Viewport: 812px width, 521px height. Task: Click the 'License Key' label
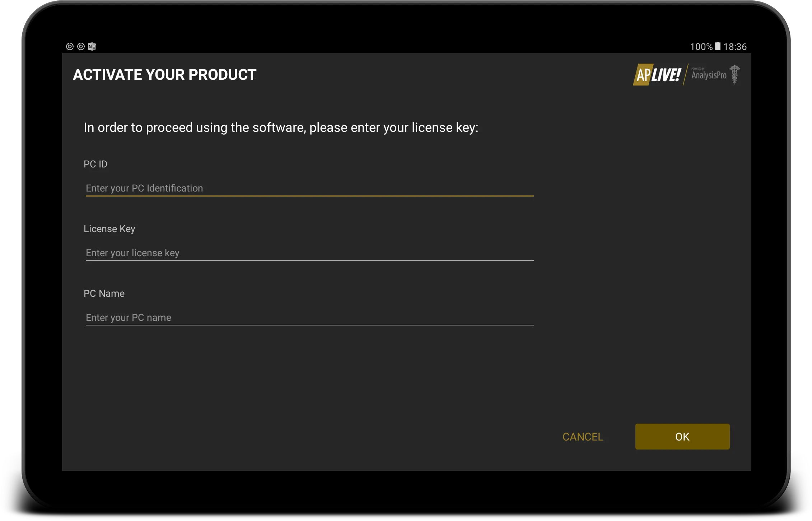[x=109, y=229]
